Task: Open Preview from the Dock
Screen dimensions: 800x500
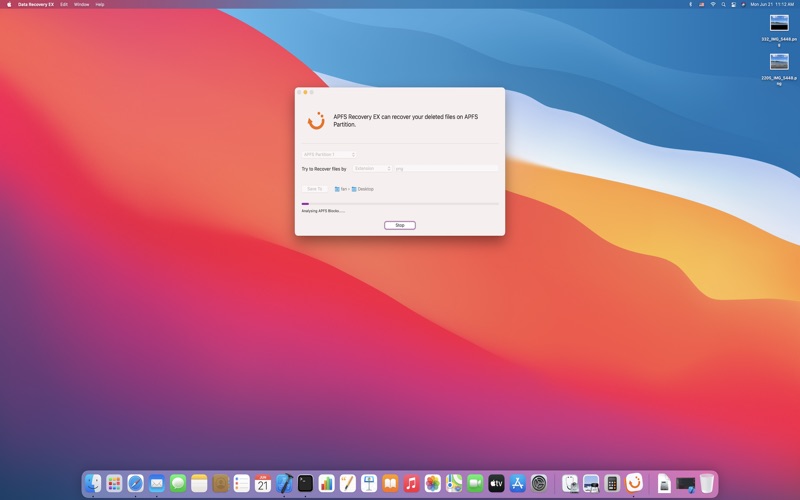Action: (x=591, y=483)
